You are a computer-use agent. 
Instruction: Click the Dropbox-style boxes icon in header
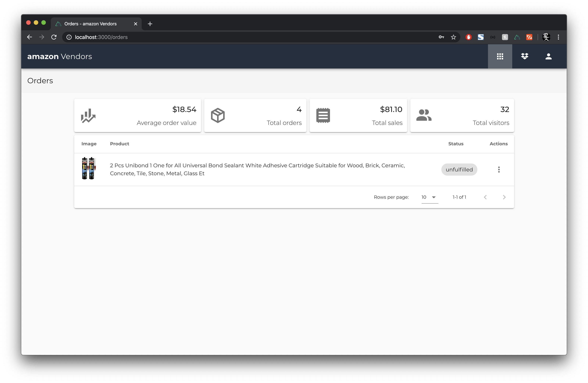525,57
